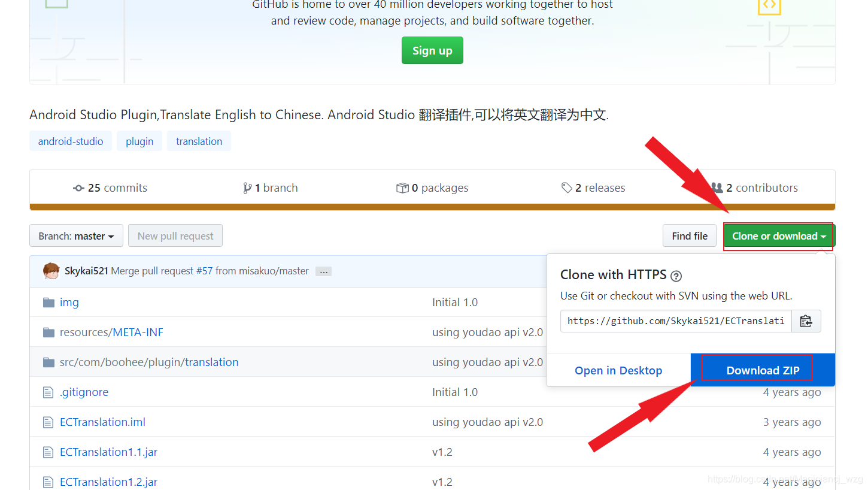
Task: Click the Find file button
Action: coord(690,236)
